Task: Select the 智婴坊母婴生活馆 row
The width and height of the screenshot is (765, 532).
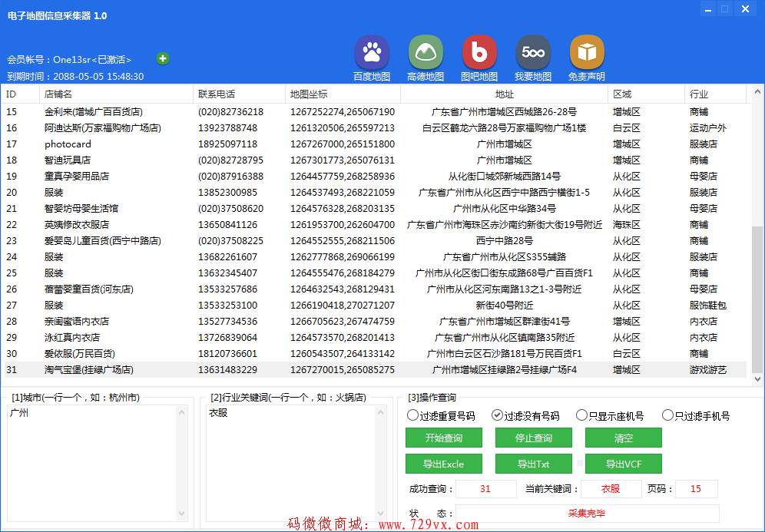Action: point(375,208)
